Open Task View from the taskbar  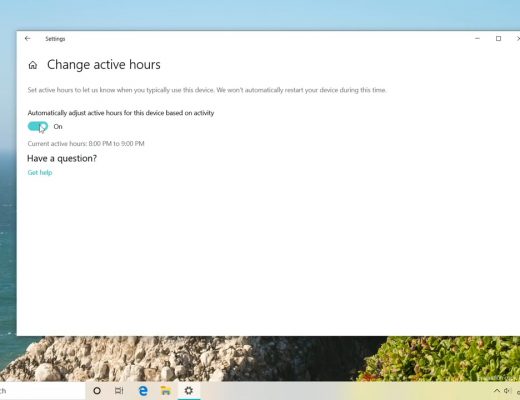119,391
